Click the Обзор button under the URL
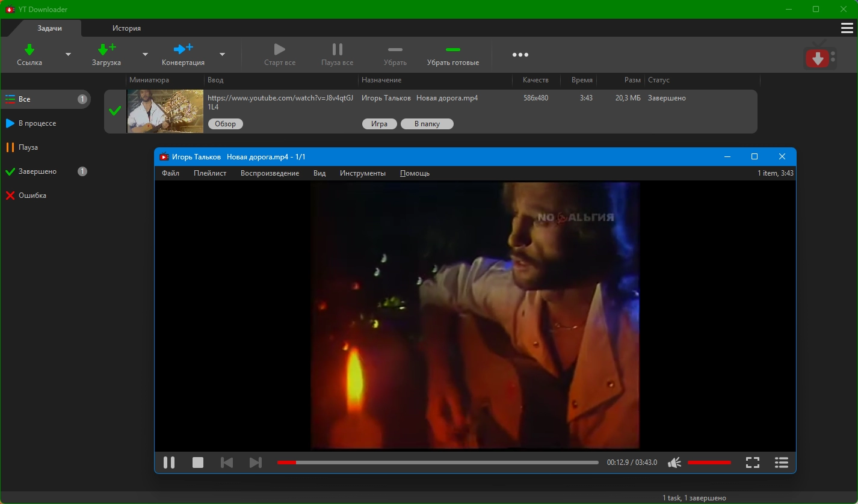 coord(225,124)
